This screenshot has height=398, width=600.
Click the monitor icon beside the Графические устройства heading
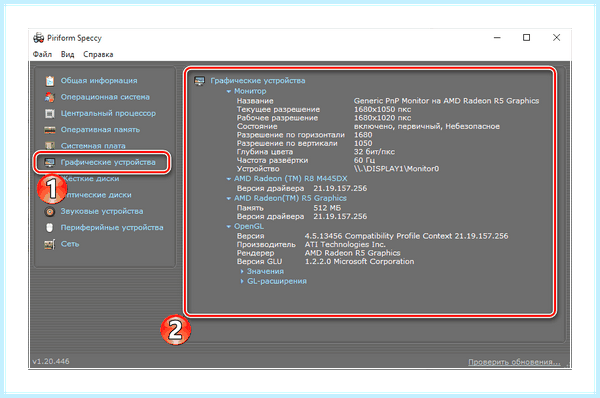click(x=199, y=81)
